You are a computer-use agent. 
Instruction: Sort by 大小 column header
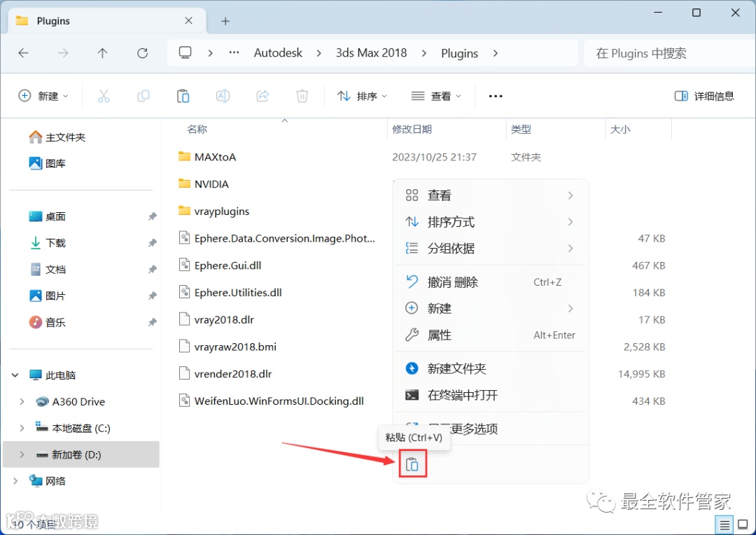pos(620,130)
